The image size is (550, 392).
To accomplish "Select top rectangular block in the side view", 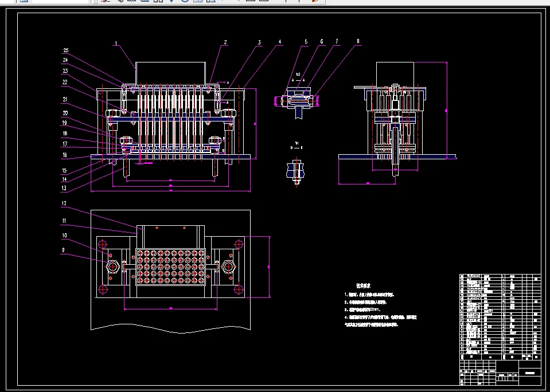I will [x=395, y=74].
